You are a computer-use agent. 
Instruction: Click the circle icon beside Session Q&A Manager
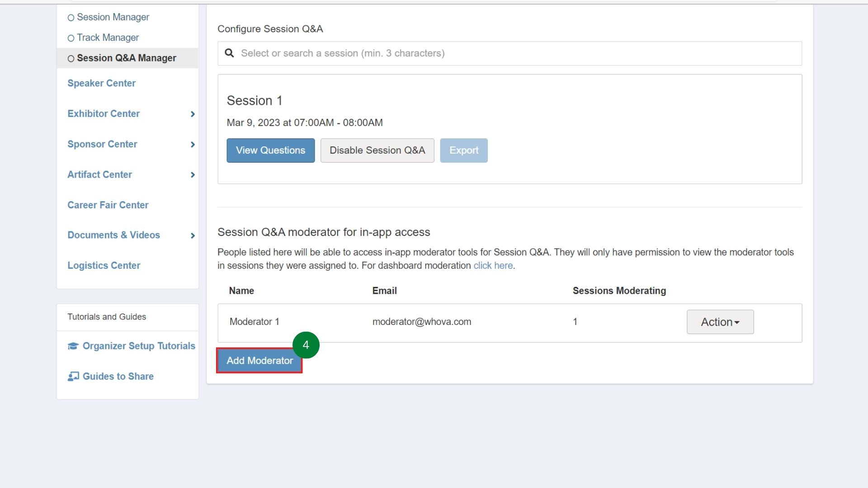click(71, 59)
